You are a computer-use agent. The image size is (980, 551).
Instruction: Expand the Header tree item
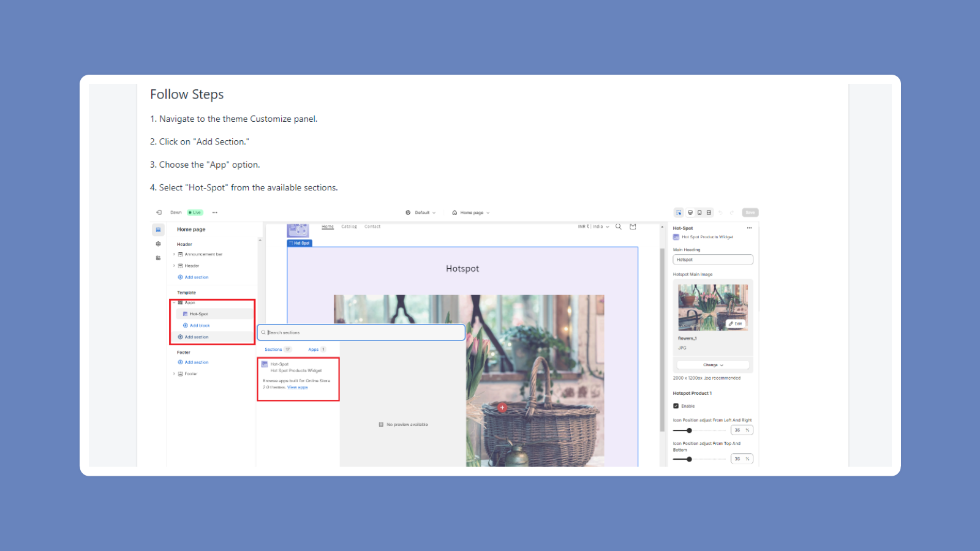pyautogui.click(x=174, y=266)
